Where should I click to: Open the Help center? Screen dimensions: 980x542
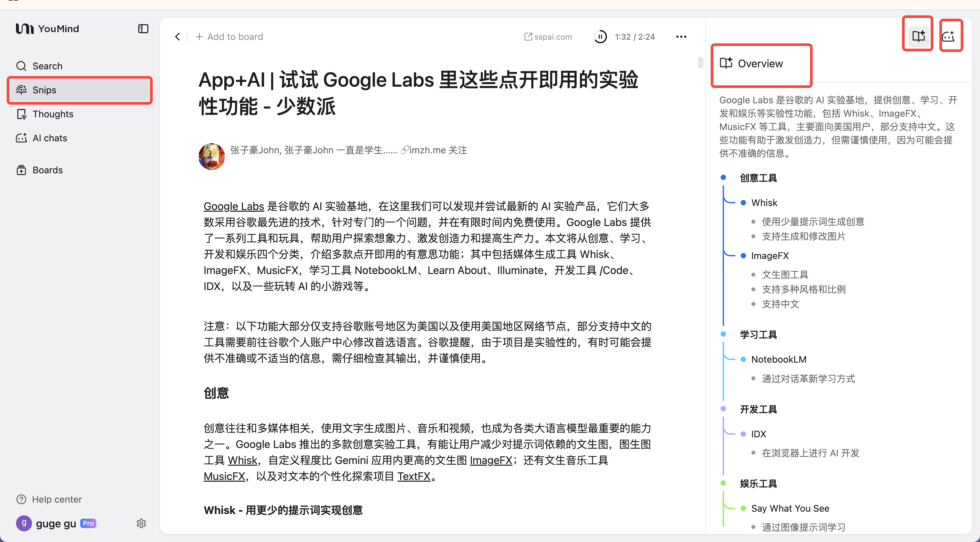click(x=49, y=499)
